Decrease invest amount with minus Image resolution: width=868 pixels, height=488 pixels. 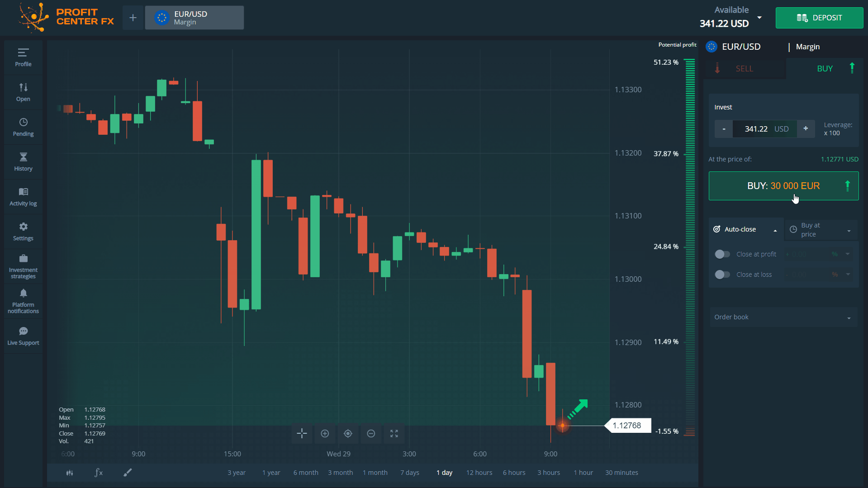[x=724, y=129]
